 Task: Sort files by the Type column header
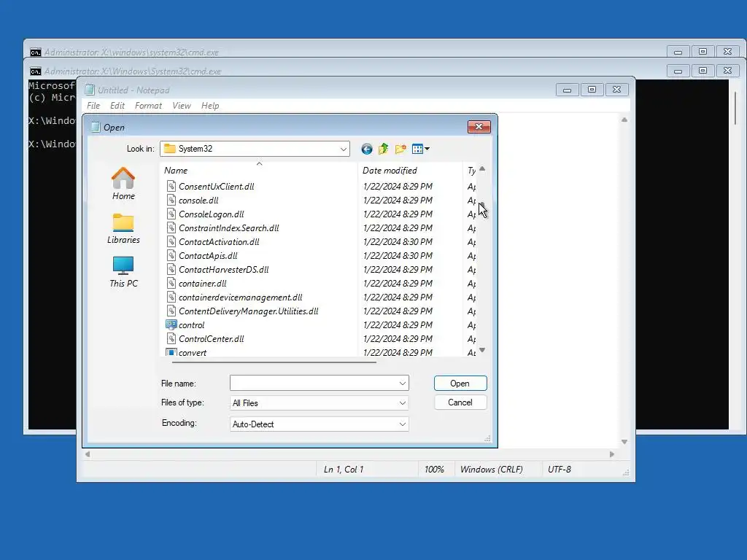tap(471, 170)
